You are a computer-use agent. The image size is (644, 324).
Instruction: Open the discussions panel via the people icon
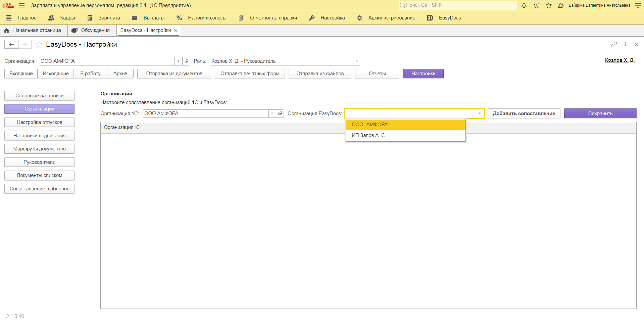pos(561,5)
